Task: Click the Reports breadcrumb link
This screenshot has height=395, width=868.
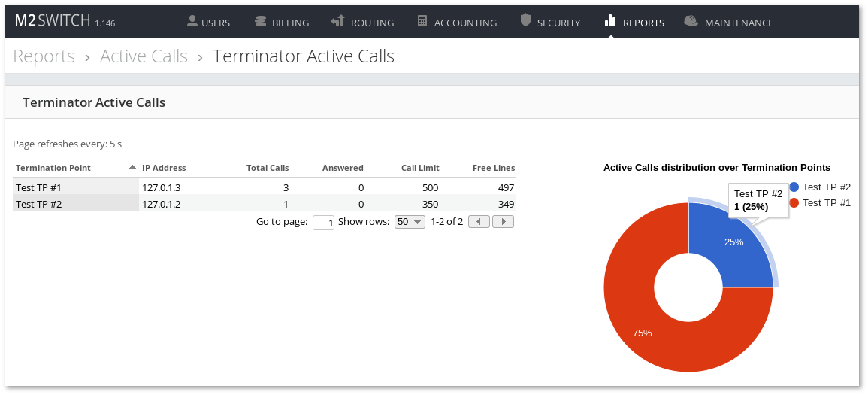Action: (x=44, y=56)
